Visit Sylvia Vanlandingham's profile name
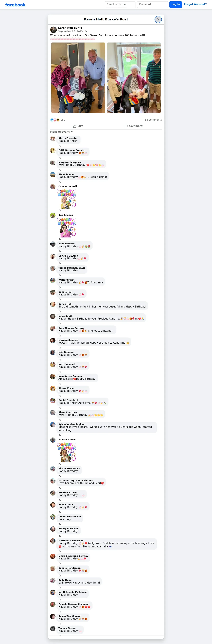This screenshot has height=644, width=212. pyautogui.click(x=72, y=424)
